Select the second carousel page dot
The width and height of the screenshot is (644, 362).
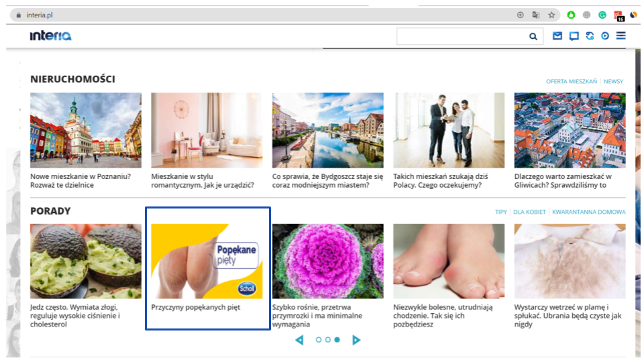[x=328, y=340]
